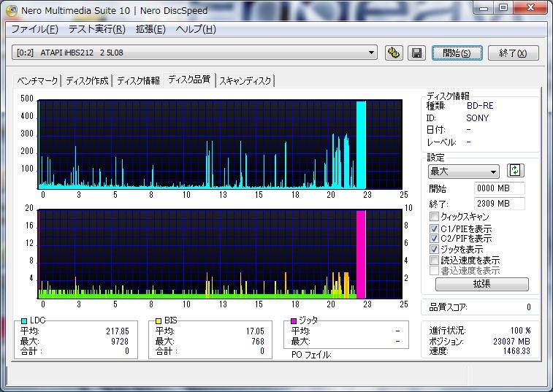Viewport: 553px width, 392px height.
Task: Click the drive options icon beside drive selector
Action: 394,53
